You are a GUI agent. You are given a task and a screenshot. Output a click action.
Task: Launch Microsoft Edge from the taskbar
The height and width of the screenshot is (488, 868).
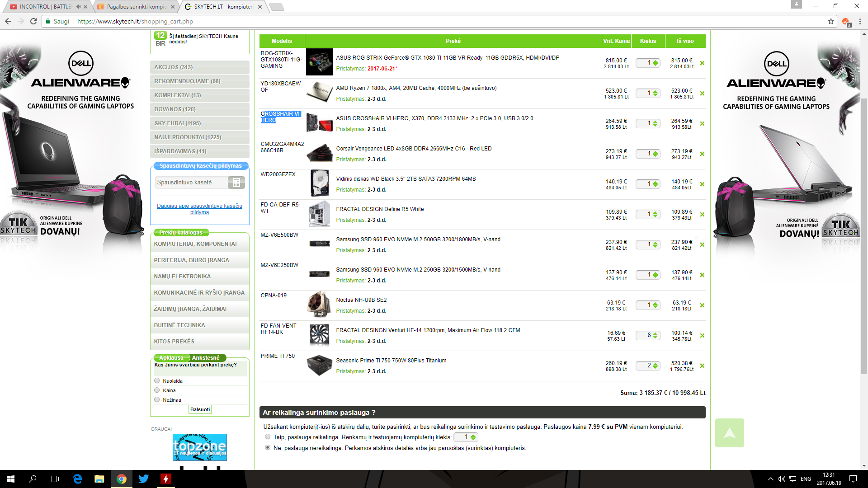(x=77, y=479)
